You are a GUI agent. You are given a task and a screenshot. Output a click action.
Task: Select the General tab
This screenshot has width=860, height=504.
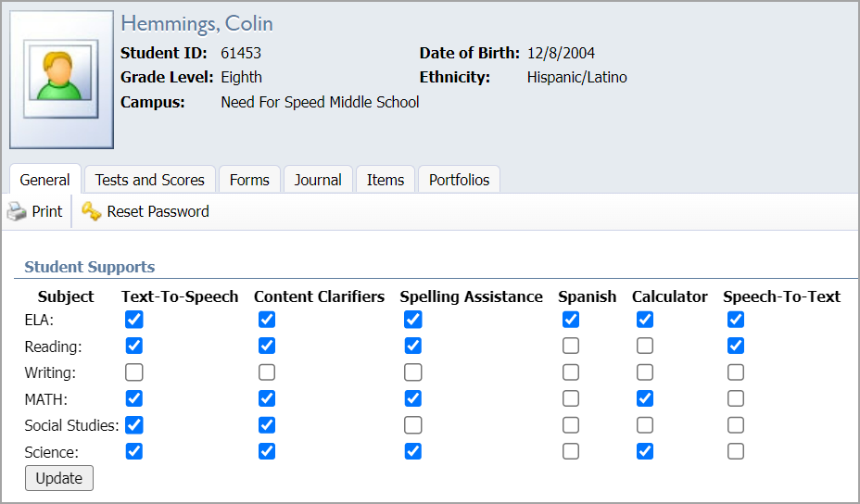(x=44, y=180)
